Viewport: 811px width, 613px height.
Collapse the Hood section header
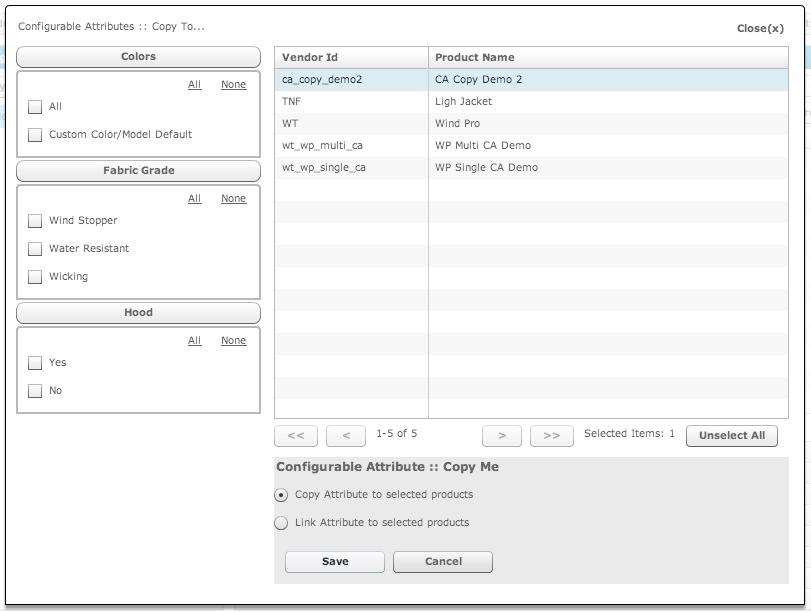(138, 312)
